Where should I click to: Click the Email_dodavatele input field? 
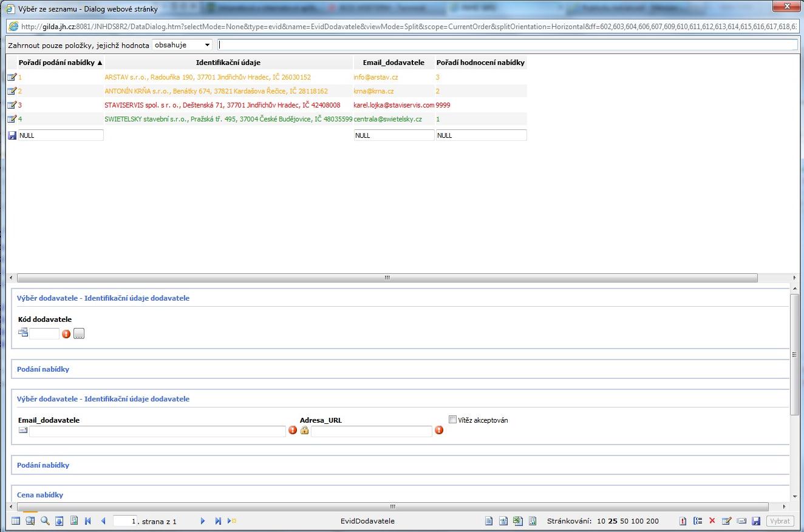coord(157,431)
